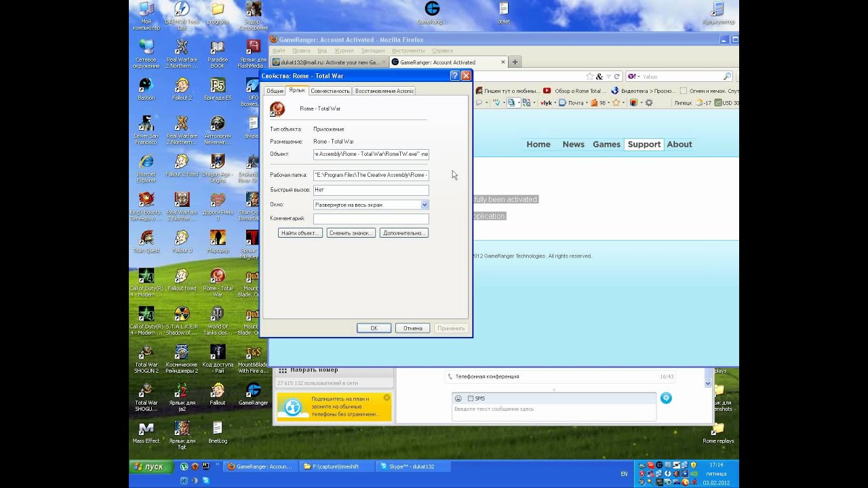This screenshot has height=488, width=868.
Task: Select the Mass Effect desktop shortcut
Action: click(146, 432)
